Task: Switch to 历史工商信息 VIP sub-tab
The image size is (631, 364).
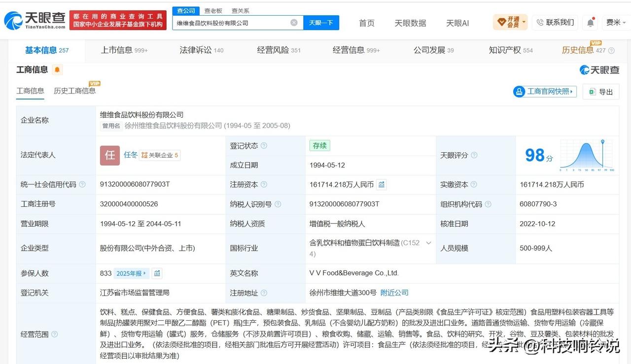Action: click(x=74, y=91)
